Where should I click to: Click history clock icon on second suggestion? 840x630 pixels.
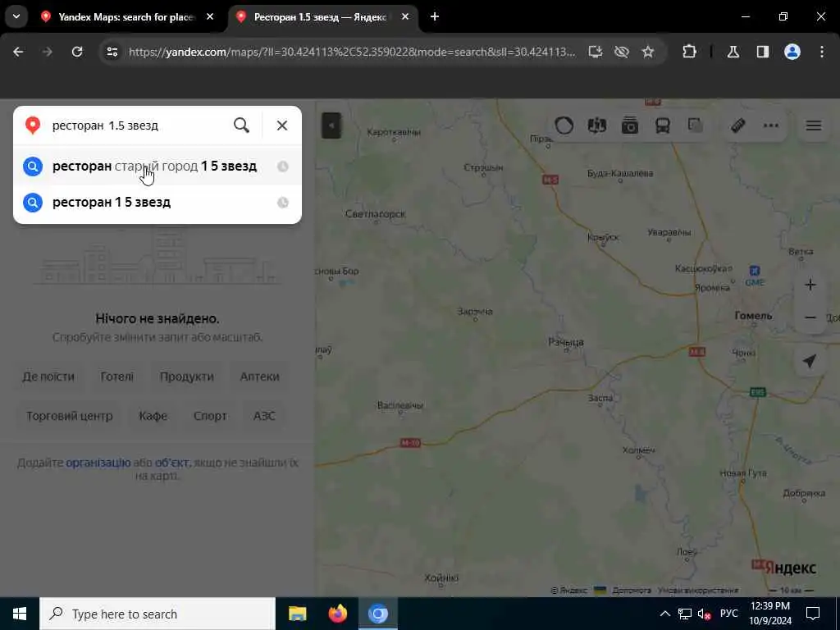(x=283, y=203)
